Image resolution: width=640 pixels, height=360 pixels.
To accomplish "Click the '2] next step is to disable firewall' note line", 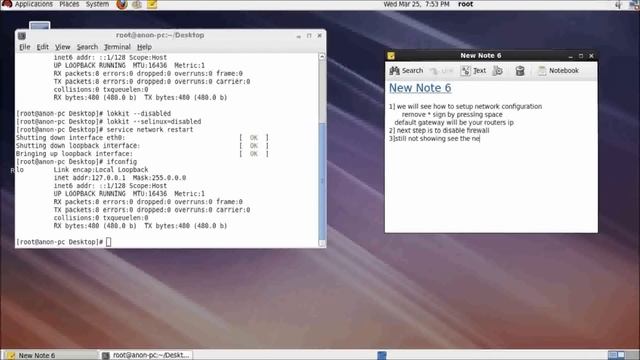I will [439, 131].
